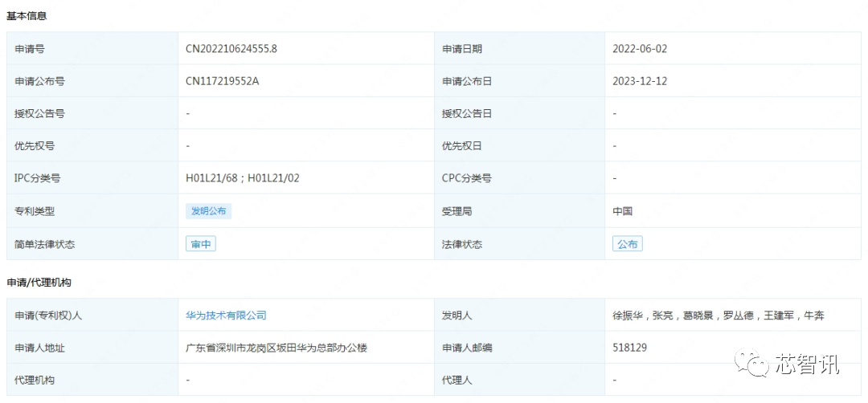Click the 申请/代理机构 section heading
Screen dimensions: 868x403
click(39, 283)
